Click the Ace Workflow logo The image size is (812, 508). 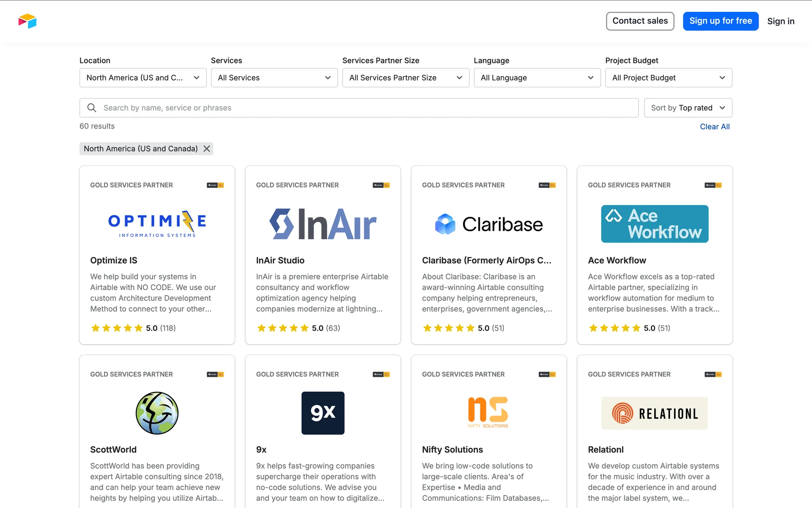[654, 224]
